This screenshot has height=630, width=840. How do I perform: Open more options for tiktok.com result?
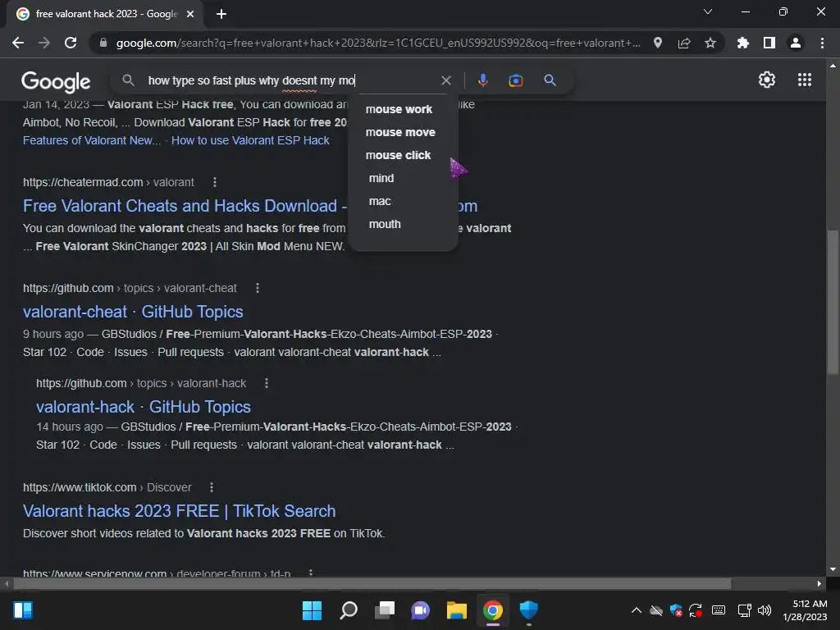point(212,487)
